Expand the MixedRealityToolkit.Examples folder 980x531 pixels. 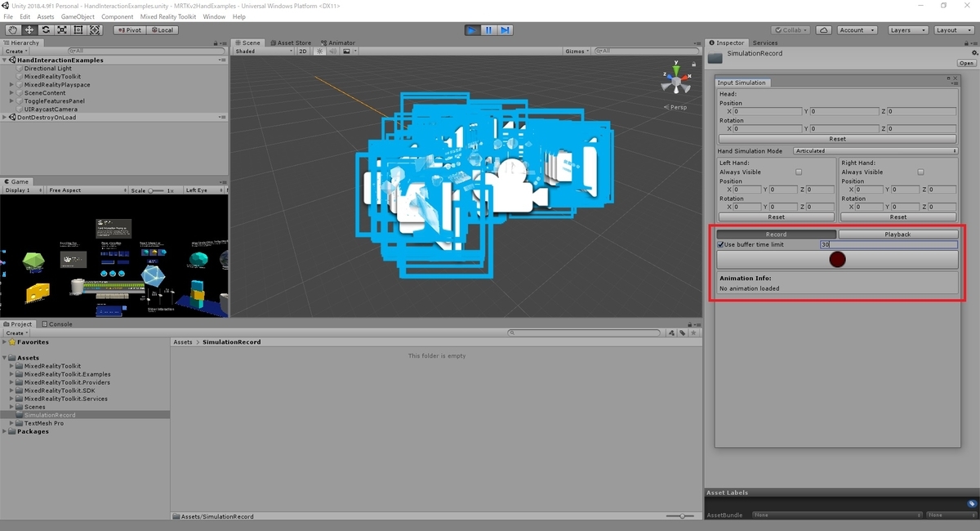click(x=12, y=374)
